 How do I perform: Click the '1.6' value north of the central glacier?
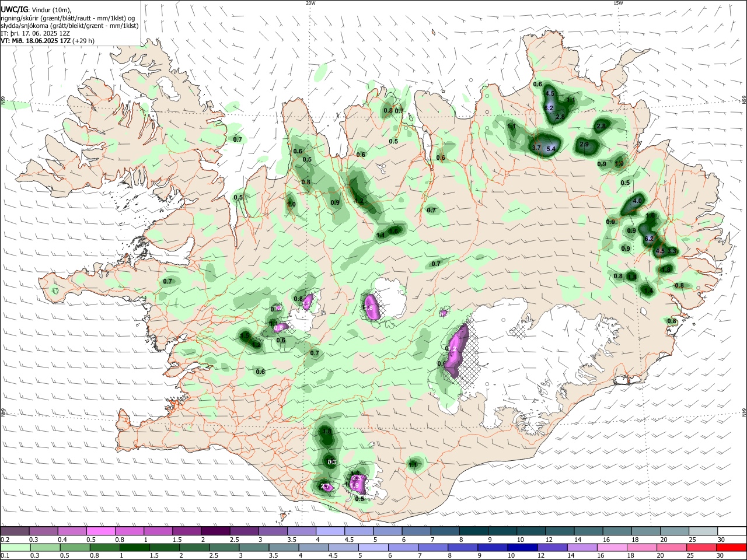coord(393,231)
